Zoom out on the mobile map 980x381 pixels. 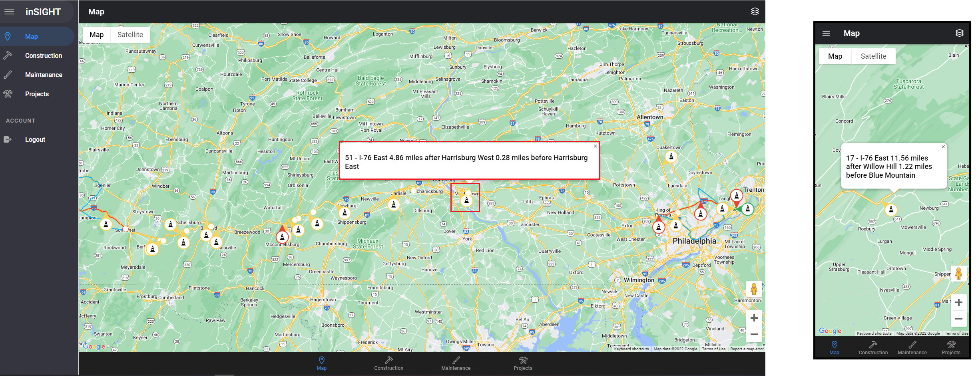[958, 319]
